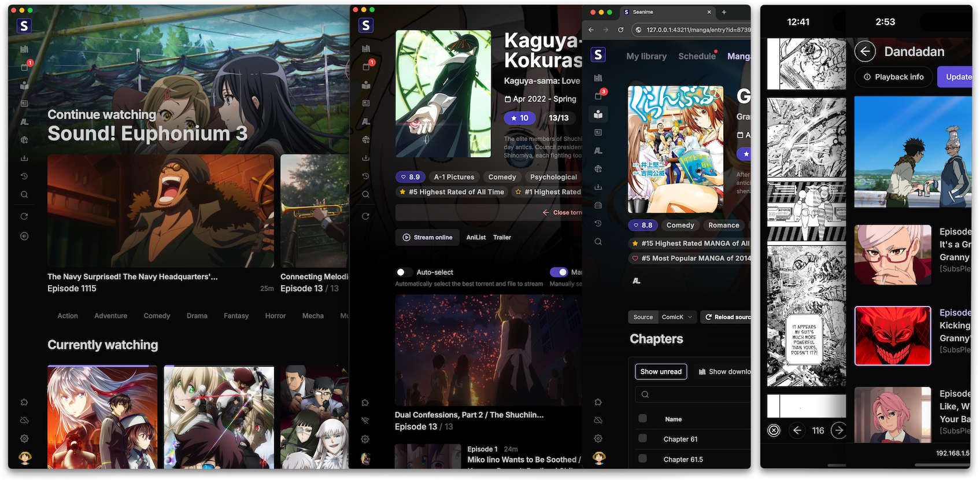The width and height of the screenshot is (980, 480).
Task: Open the Luffy avatar in browser window sidebar
Action: [599, 458]
